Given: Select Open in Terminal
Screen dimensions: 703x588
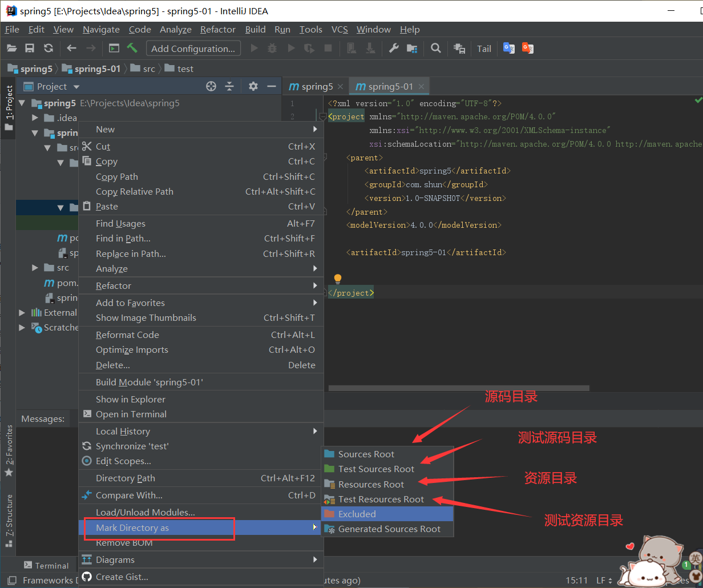Looking at the screenshot, I should [x=201, y=414].
